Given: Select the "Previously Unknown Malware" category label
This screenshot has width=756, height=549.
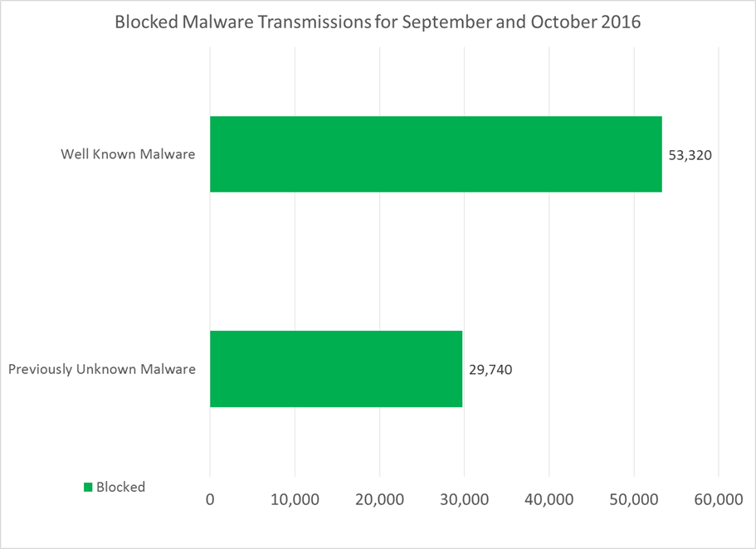Looking at the screenshot, I should 102,369.
